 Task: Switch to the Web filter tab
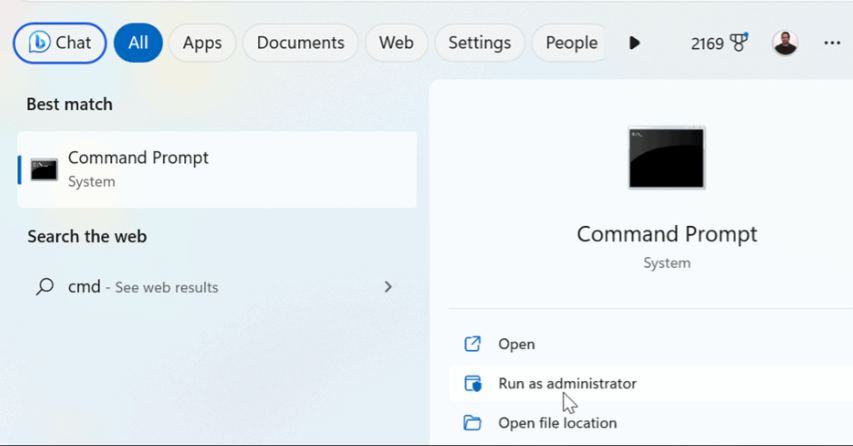pos(396,43)
